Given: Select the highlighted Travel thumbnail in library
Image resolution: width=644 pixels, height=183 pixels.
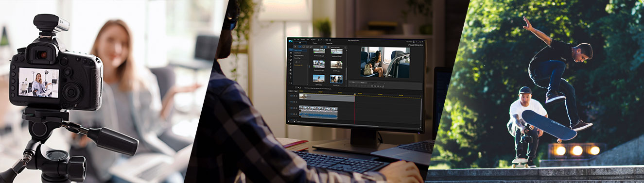Looking at the screenshot, I should (336, 79).
